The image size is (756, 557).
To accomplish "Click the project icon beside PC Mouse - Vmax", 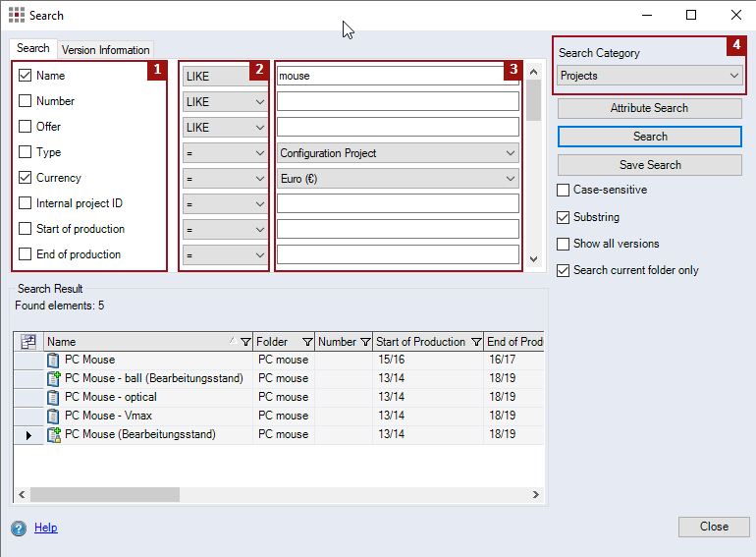I will click(x=54, y=416).
